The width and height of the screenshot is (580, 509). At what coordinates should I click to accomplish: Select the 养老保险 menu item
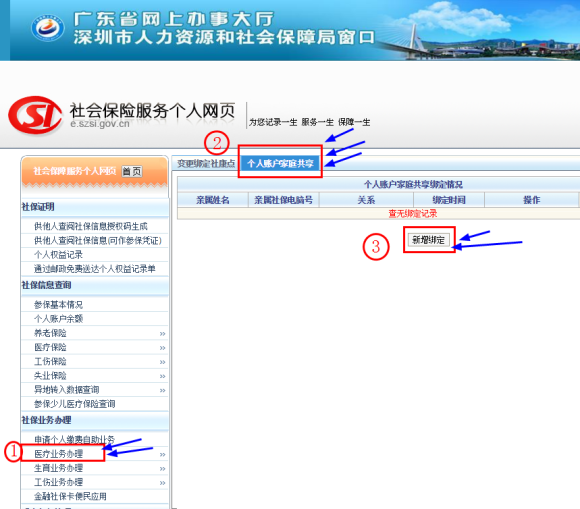pos(50,333)
